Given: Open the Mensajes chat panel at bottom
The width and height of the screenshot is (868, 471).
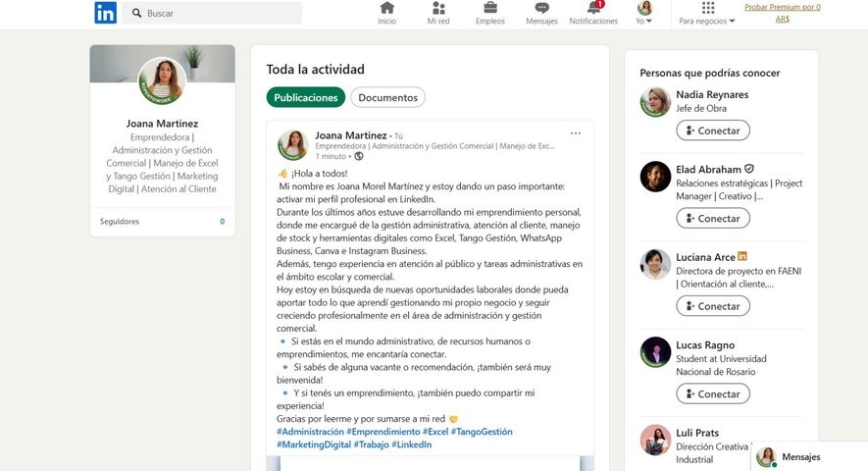Looking at the screenshot, I should coord(809,456).
